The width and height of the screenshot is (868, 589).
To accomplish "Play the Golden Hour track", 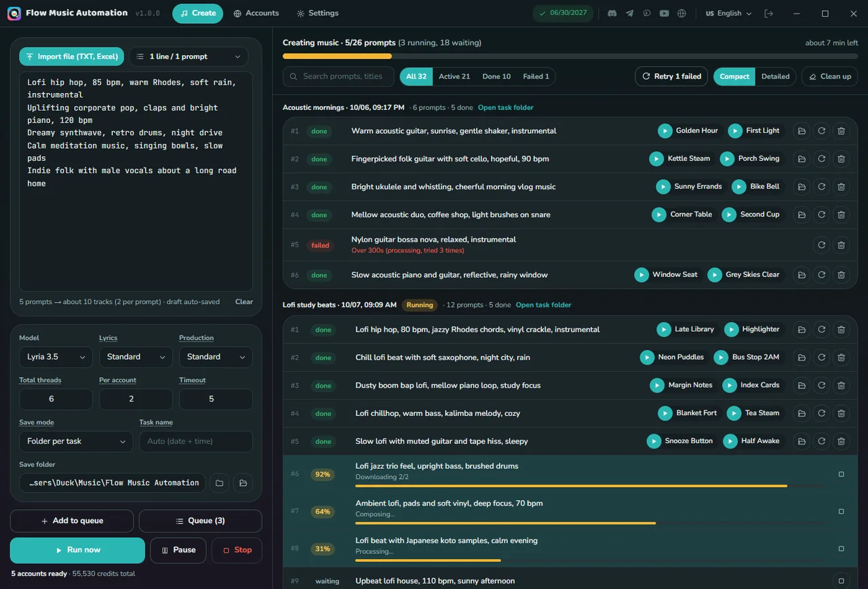I will tap(665, 131).
